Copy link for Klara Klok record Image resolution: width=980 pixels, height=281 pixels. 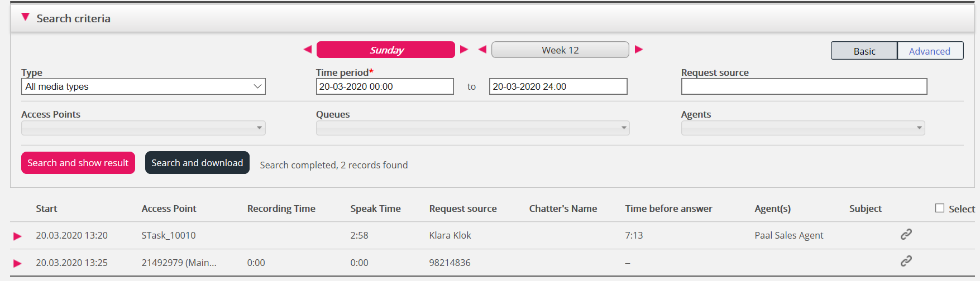click(x=906, y=234)
